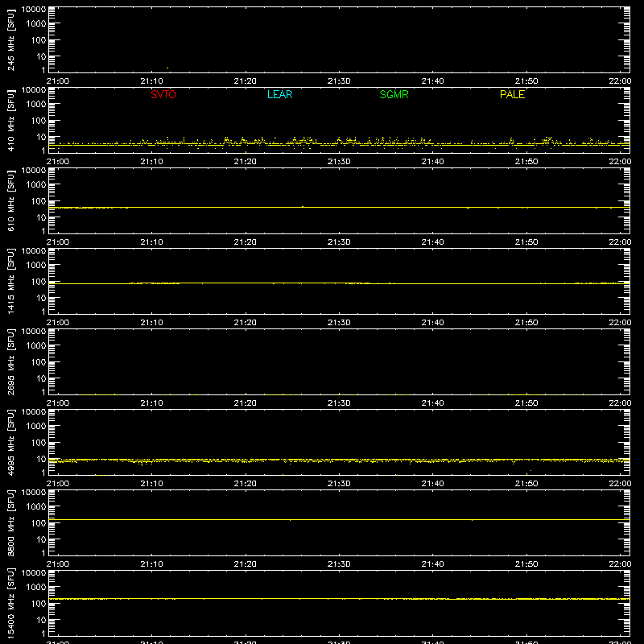Click the red SVTO station label
The width and height of the screenshot is (644, 644).
point(163,94)
